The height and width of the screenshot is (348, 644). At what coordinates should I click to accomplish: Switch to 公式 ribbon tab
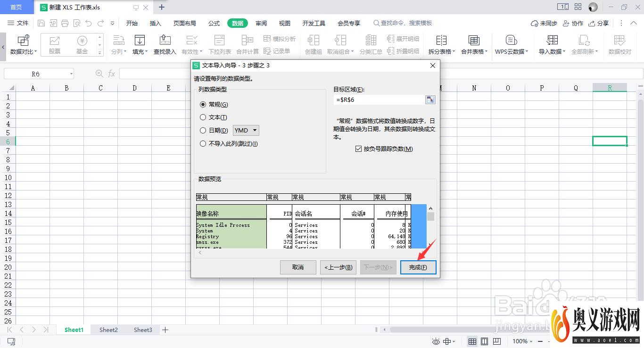214,23
